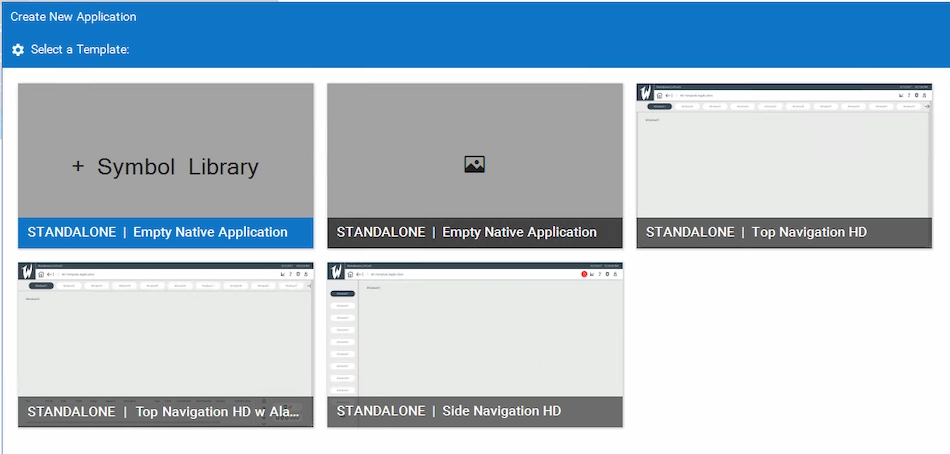Click the Create New Application title text

pos(73,17)
